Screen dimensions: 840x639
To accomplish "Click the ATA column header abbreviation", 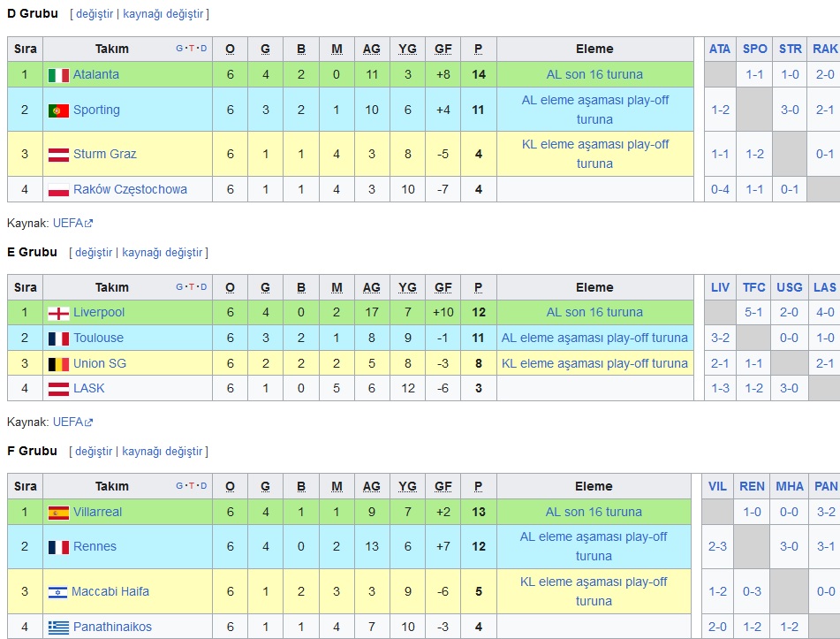I will pos(720,49).
